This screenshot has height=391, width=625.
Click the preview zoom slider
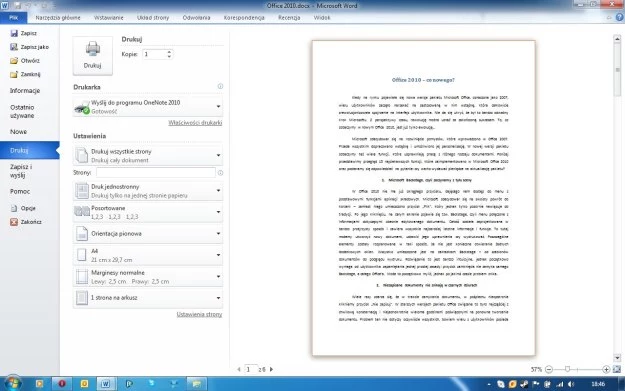[578, 369]
